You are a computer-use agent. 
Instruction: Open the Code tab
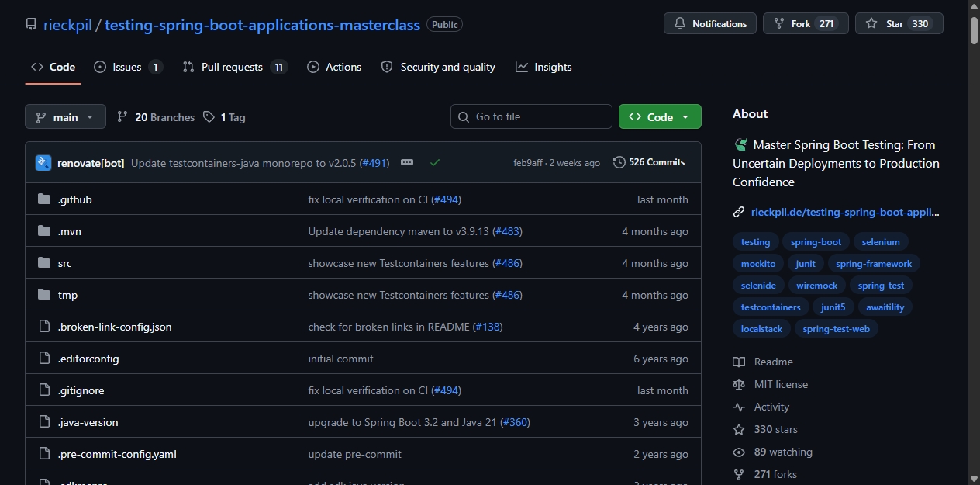tap(53, 67)
